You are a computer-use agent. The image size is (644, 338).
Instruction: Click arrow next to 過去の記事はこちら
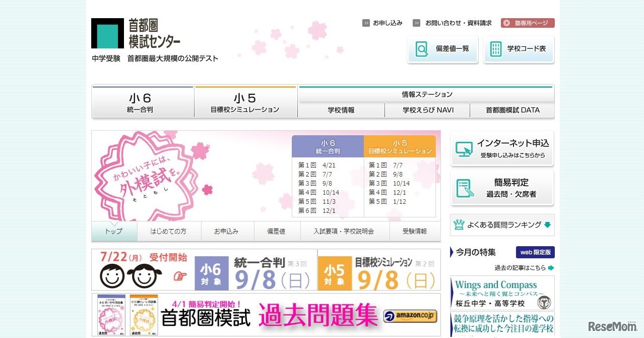click(551, 268)
